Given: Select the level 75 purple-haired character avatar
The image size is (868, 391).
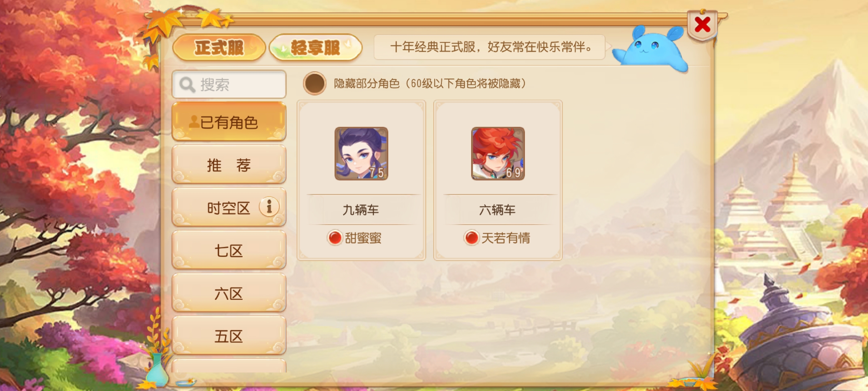Looking at the screenshot, I should (361, 154).
